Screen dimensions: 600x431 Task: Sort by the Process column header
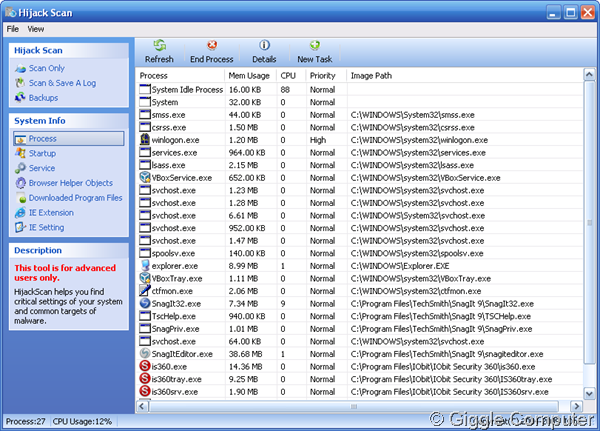click(x=181, y=76)
